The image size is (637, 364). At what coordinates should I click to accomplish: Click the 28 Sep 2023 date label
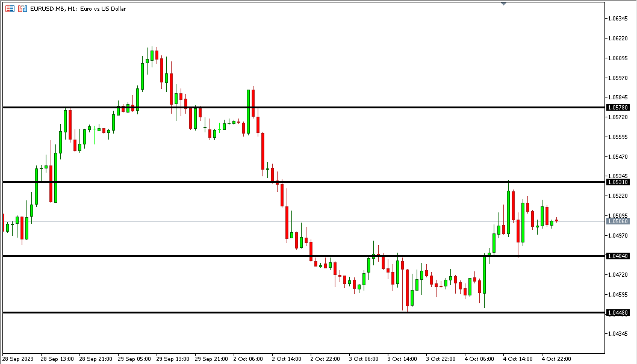[18, 359]
